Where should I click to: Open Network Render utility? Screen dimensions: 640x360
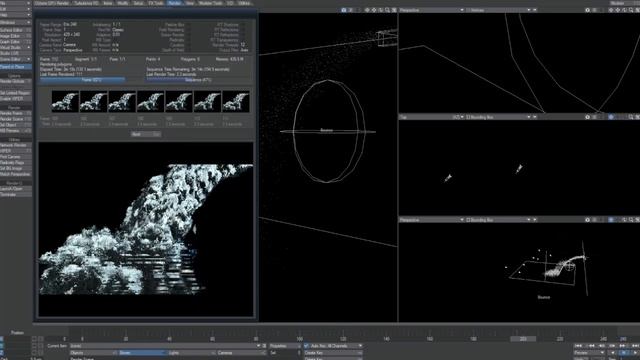(x=16, y=145)
